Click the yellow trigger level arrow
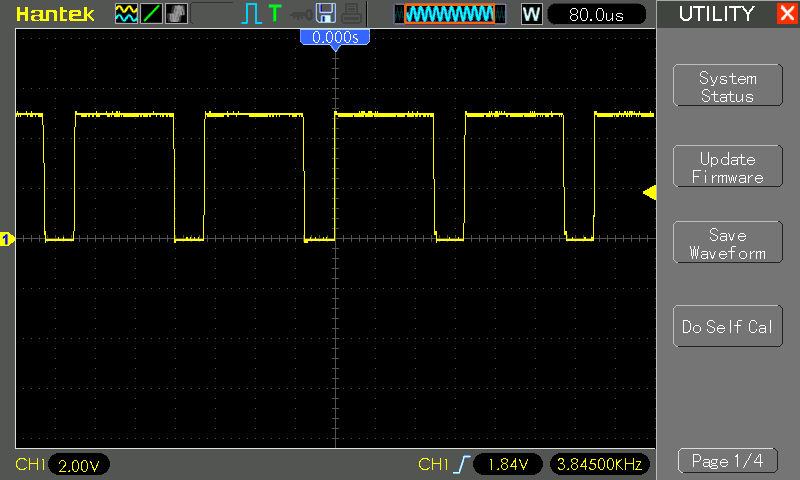Viewport: 800px width, 480px height. [x=649, y=193]
